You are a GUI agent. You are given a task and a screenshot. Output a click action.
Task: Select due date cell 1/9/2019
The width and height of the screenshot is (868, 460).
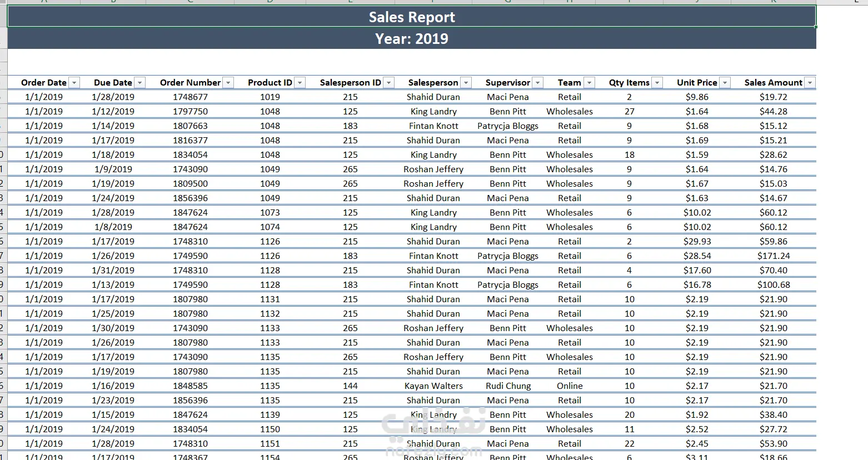pos(113,169)
